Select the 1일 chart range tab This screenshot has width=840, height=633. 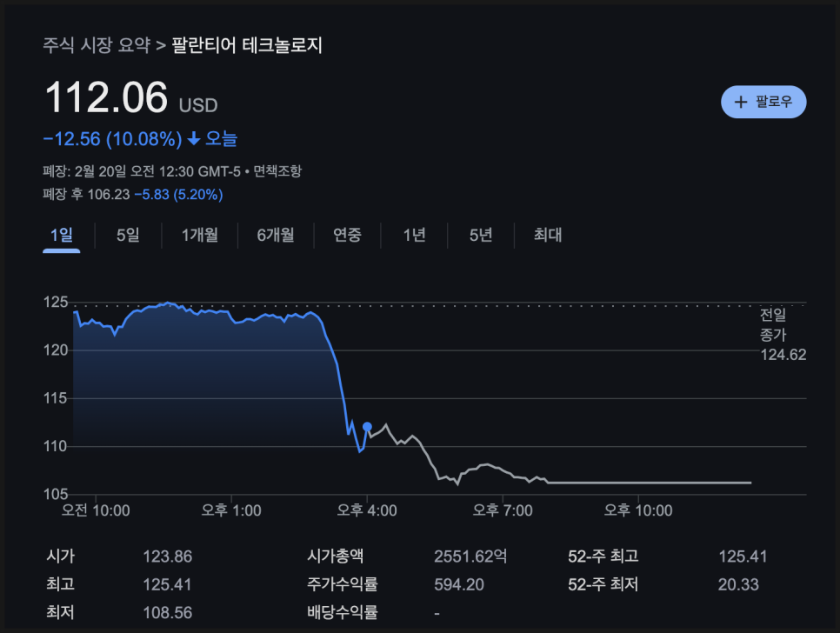(x=62, y=235)
